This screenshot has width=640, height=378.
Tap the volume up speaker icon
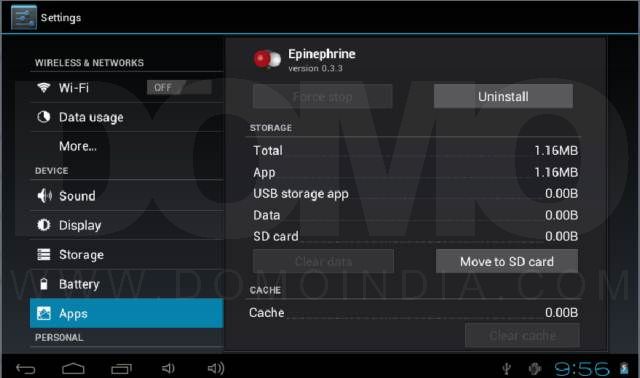click(x=216, y=369)
